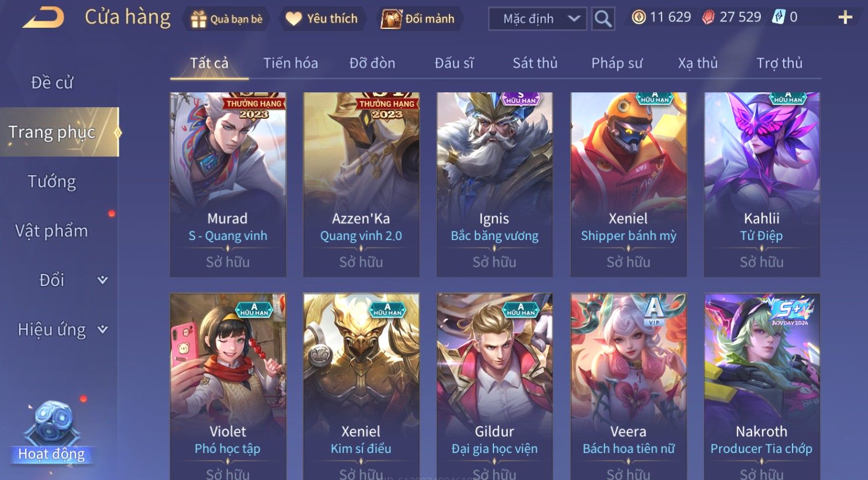Open Đổi mảnh shard exchange icon
The image size is (868, 480).
point(391,19)
